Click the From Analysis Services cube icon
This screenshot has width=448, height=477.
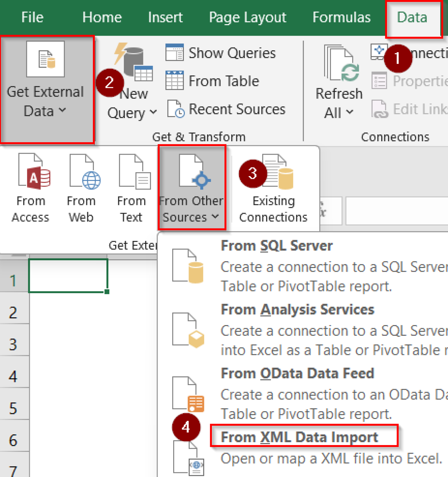[x=188, y=330]
